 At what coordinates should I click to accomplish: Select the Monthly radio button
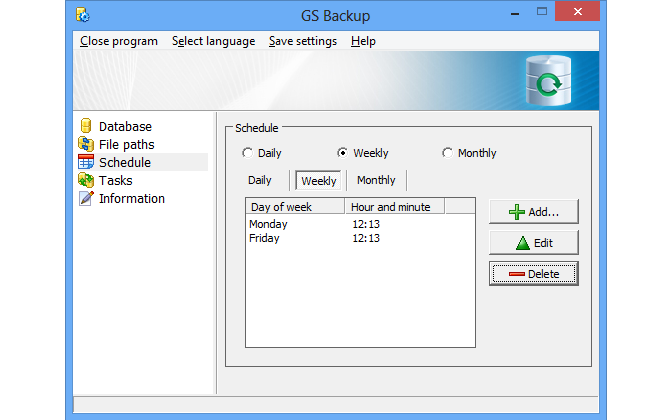pos(447,154)
